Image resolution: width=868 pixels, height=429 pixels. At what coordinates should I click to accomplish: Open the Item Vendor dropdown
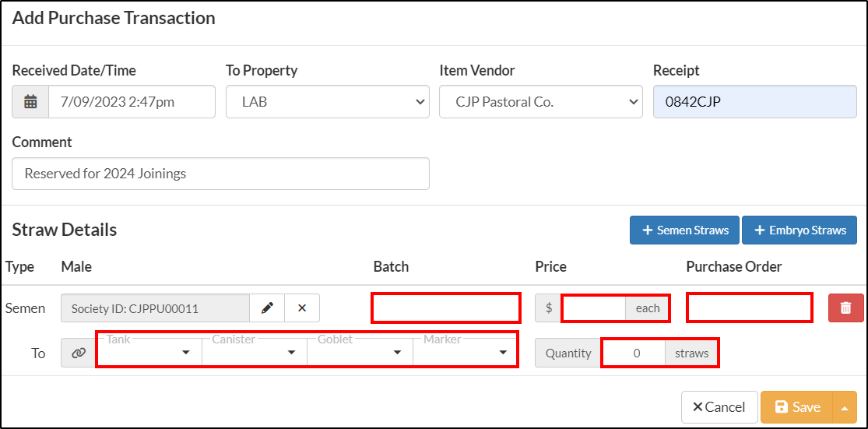pos(541,102)
